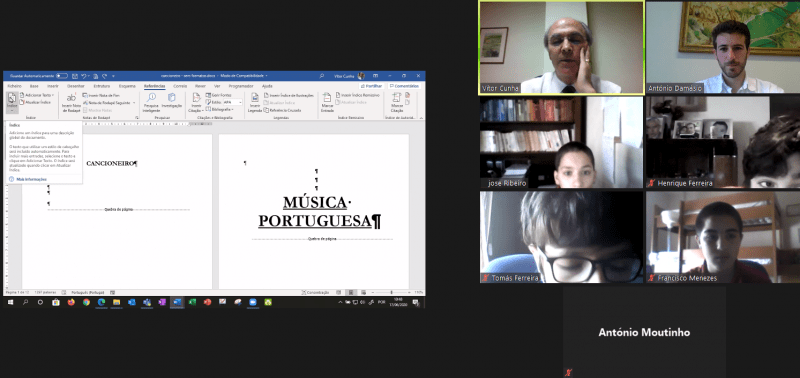
Task: Adjust the zoom slider in status bar
Action: coord(392,292)
